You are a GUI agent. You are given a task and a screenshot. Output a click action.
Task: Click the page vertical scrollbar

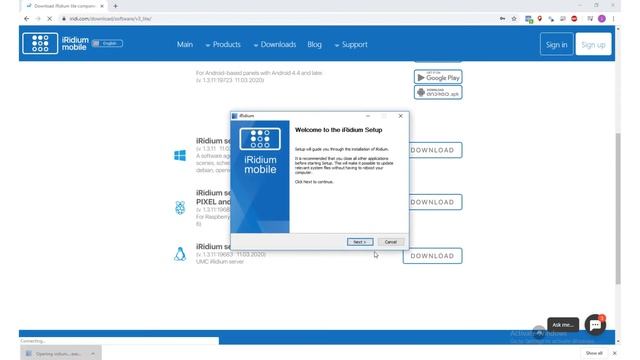click(618, 208)
